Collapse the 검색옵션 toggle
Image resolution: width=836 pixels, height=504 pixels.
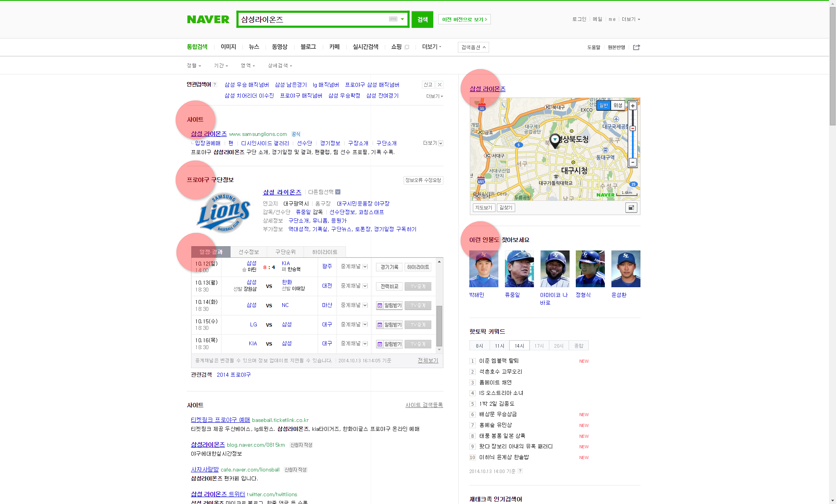[473, 47]
